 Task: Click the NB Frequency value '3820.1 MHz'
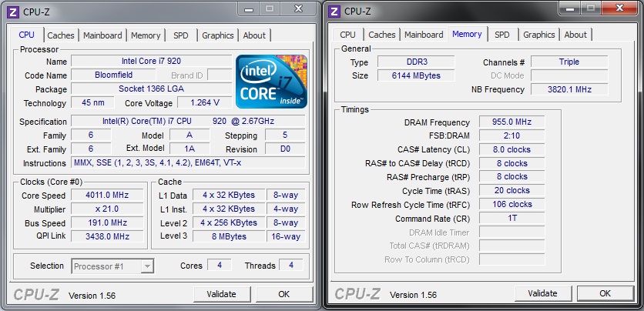click(x=569, y=89)
